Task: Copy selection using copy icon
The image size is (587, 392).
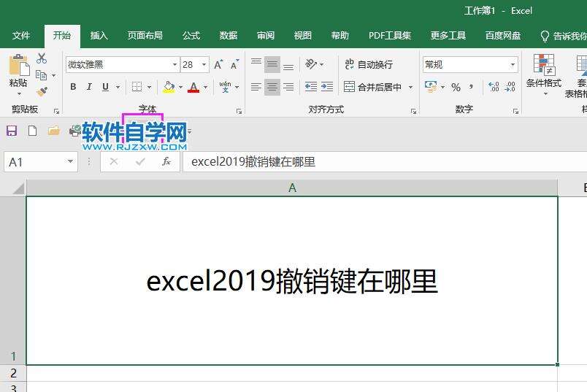Action: click(x=41, y=75)
